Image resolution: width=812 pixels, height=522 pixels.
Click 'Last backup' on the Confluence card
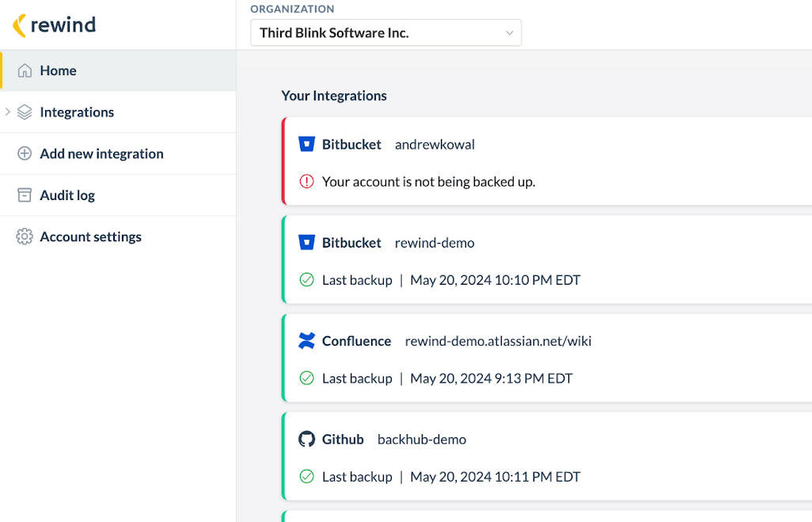click(357, 378)
